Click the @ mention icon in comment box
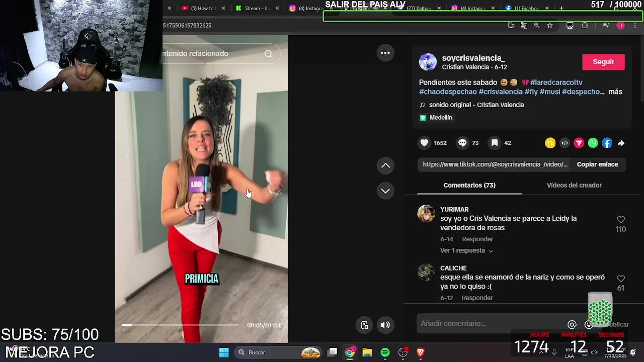Image resolution: width=644 pixels, height=362 pixels. click(x=572, y=324)
